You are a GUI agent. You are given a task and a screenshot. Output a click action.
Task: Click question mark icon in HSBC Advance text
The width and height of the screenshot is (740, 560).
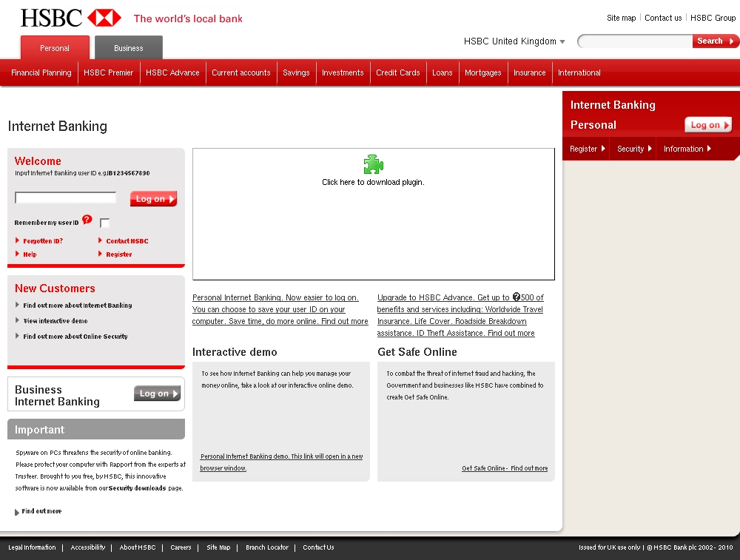[517, 297]
